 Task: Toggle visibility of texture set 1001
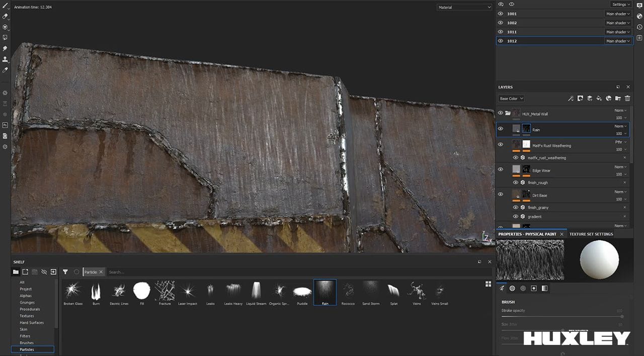[500, 14]
